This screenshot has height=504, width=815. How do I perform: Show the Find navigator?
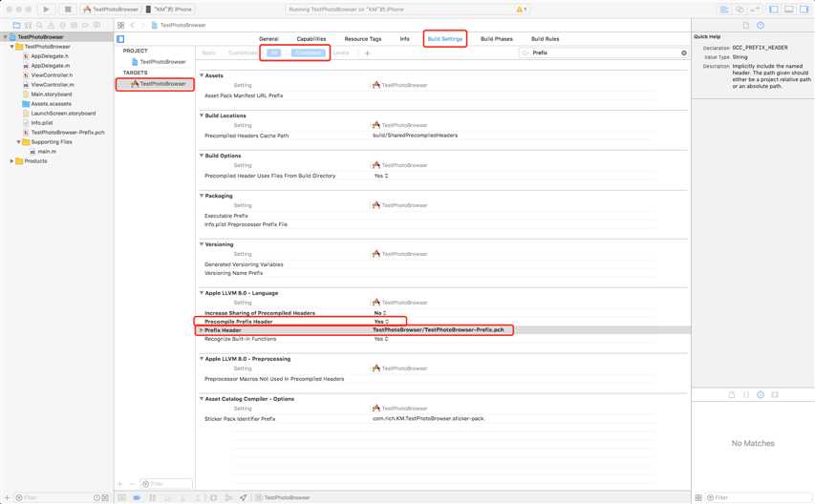(39, 25)
